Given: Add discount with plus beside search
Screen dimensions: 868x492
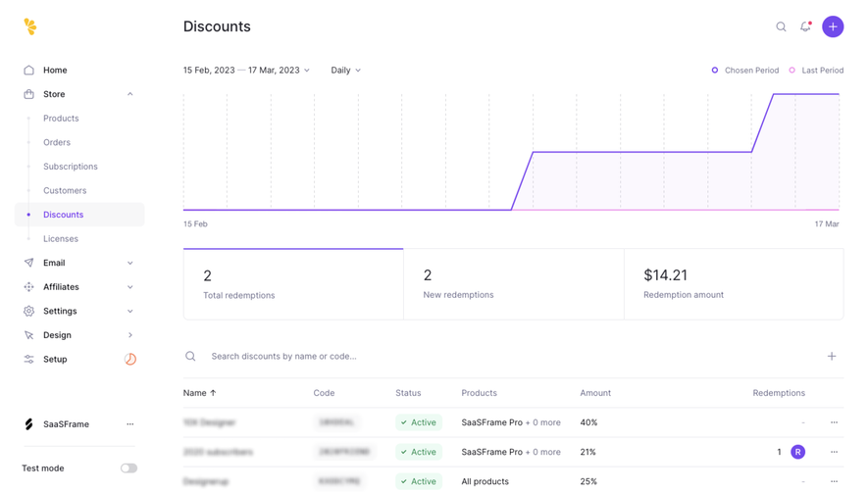Looking at the screenshot, I should pos(832,356).
